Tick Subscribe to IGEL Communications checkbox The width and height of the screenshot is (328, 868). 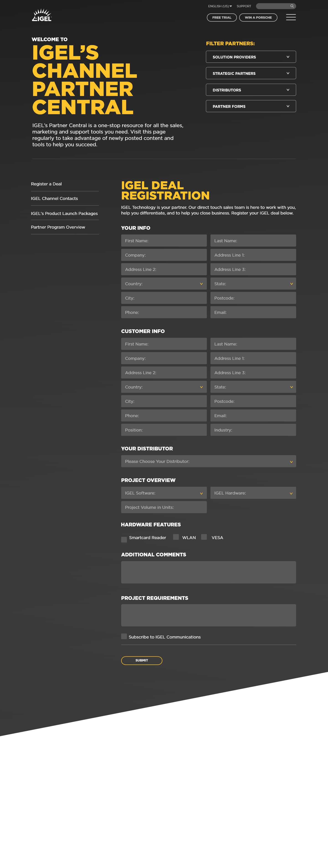point(124,636)
